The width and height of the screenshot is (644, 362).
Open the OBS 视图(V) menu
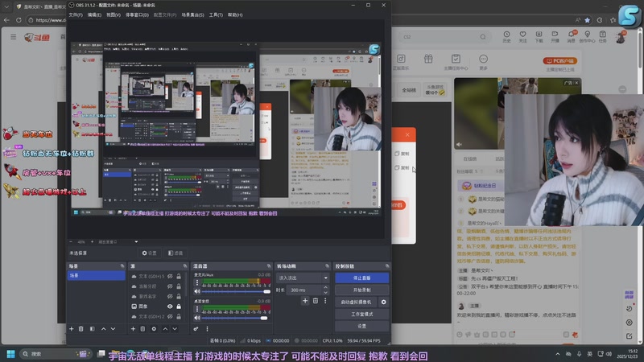point(114,14)
